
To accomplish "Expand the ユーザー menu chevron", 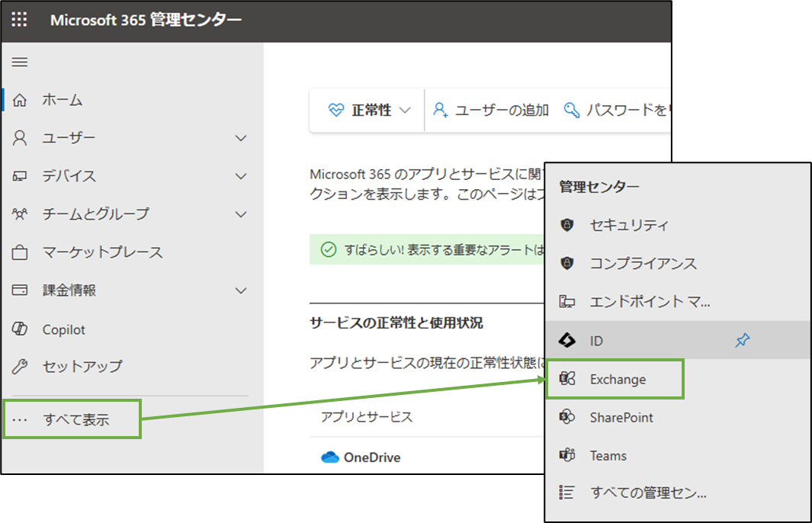I will 241,138.
